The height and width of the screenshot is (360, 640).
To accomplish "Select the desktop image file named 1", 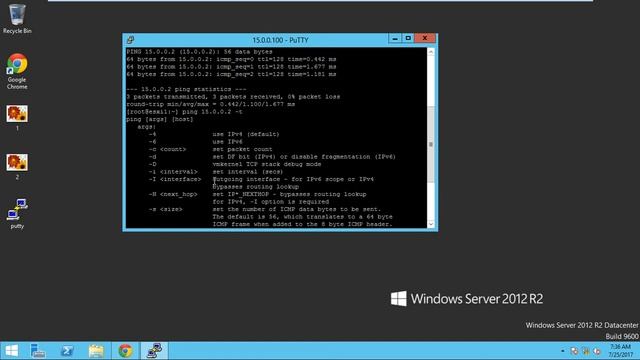I will 17,118.
